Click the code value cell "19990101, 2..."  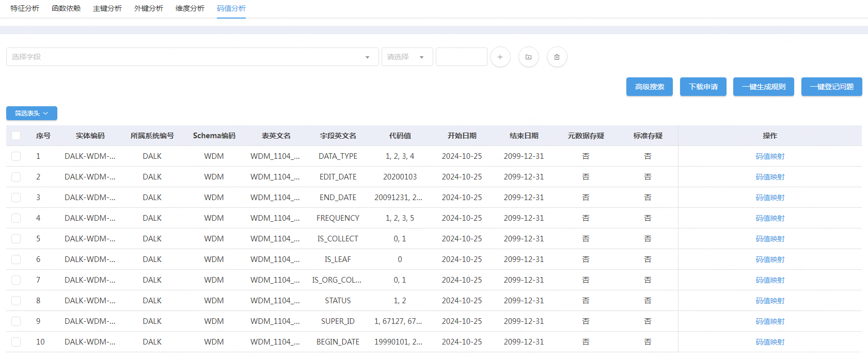coord(398,342)
